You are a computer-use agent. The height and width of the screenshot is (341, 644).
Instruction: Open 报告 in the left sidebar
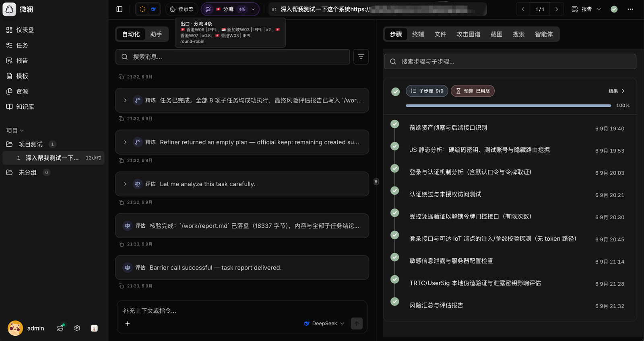click(17, 60)
